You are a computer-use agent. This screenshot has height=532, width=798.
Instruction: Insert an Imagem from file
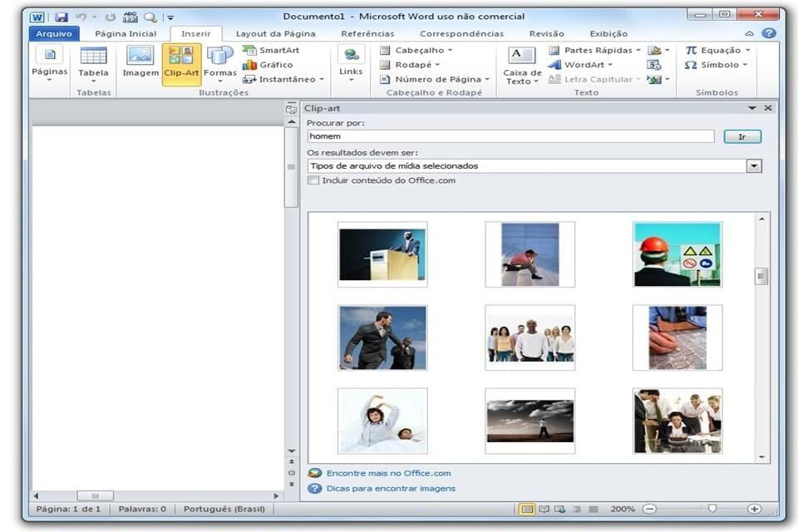tap(140, 62)
